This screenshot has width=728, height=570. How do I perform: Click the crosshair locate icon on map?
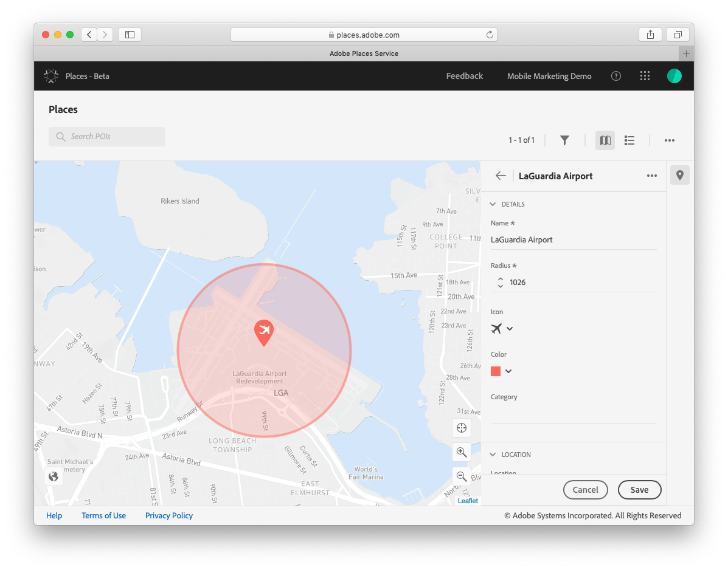(x=461, y=428)
